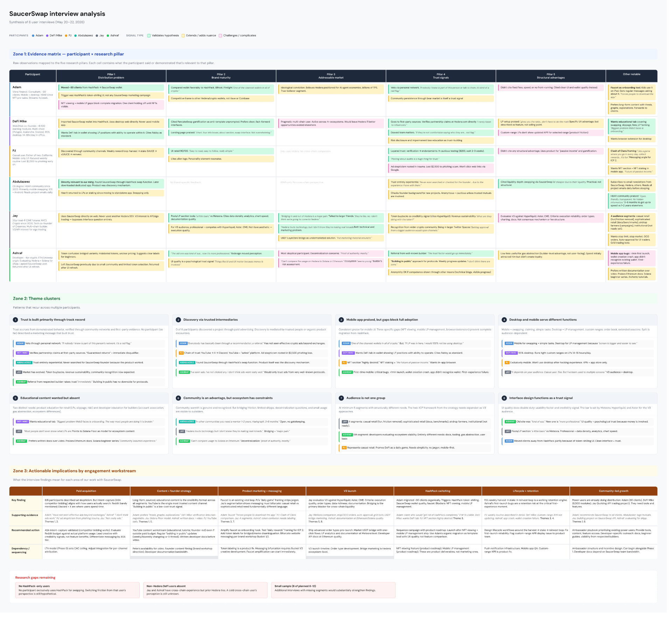This screenshot has width=672, height=637.
Task: Click the Adam row name in evidence matrix
Action: coord(17,88)
